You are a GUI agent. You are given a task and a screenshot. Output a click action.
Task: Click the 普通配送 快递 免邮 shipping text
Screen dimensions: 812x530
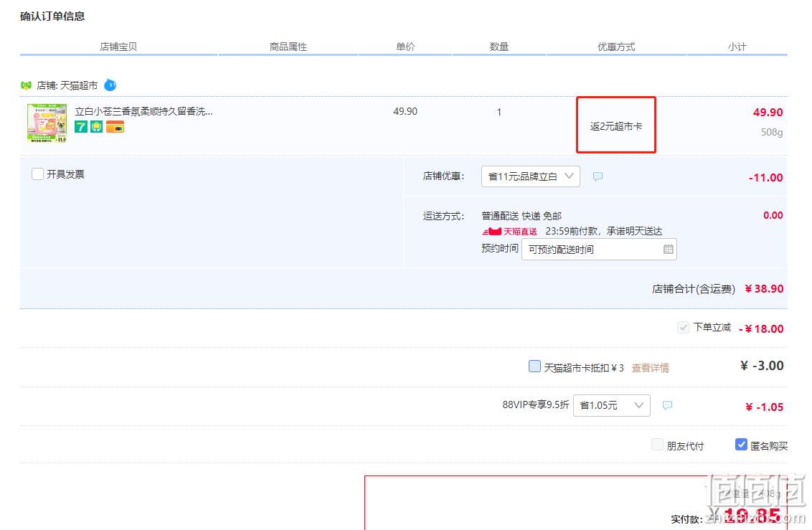(x=521, y=216)
